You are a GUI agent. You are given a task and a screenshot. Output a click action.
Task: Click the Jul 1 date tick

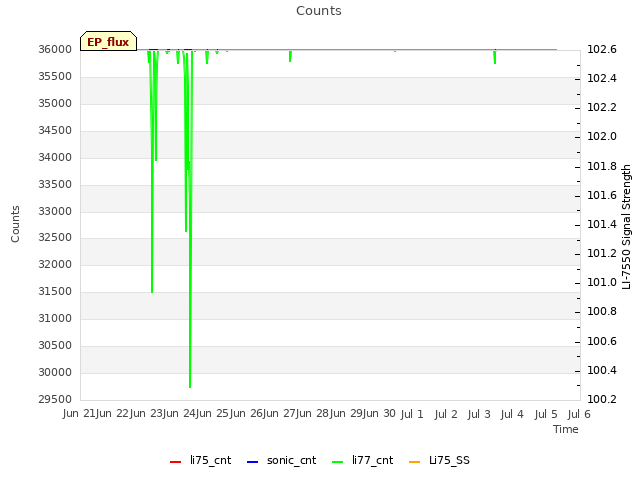(x=412, y=414)
